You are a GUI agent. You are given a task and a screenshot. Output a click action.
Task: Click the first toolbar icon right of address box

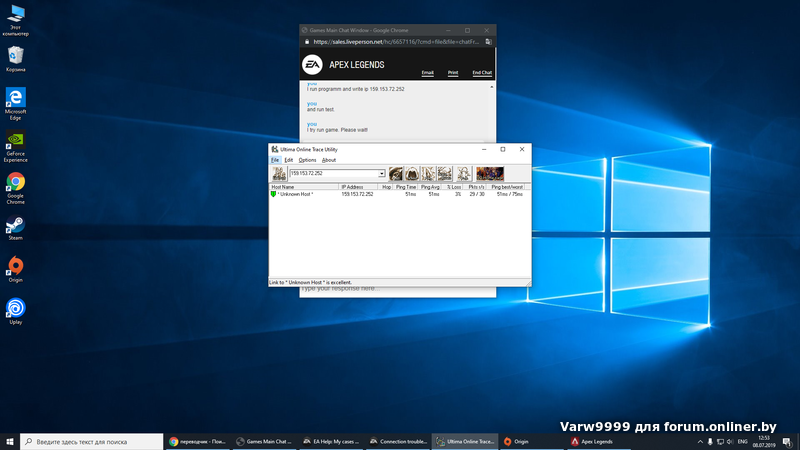coord(396,174)
